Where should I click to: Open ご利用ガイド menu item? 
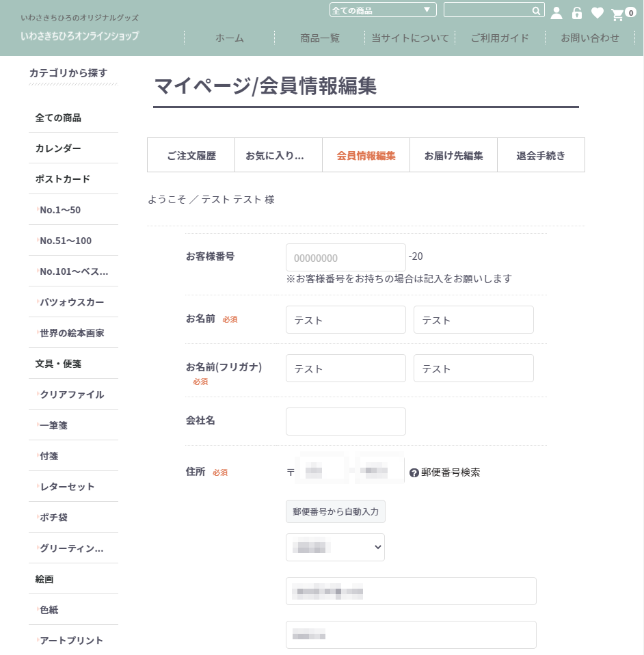[x=500, y=38]
